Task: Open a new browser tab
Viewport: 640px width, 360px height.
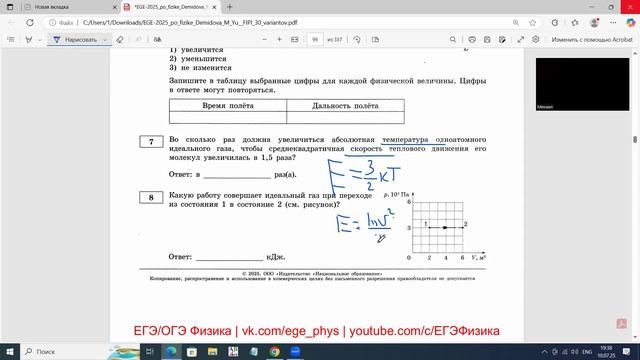Action: [230, 7]
